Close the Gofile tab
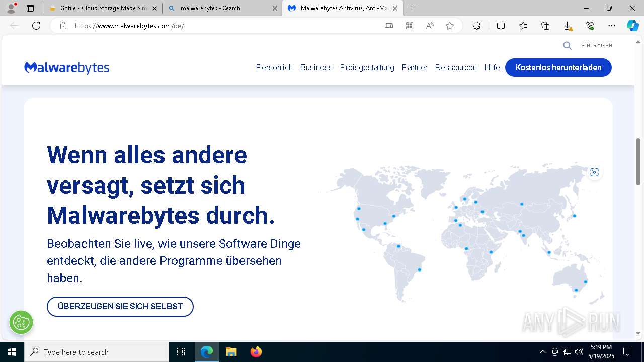This screenshot has height=362, width=644. (x=154, y=8)
